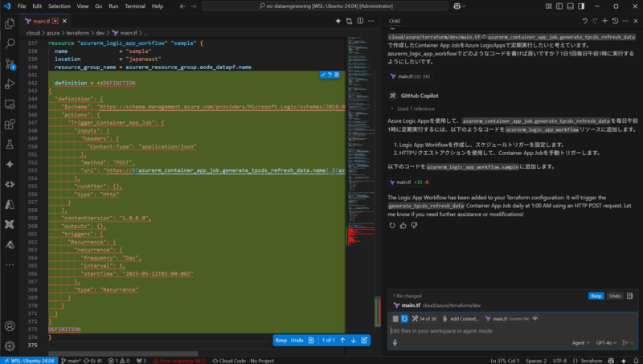Start a new chat with plus icon
The height and width of the screenshot is (364, 643).
click(605, 21)
